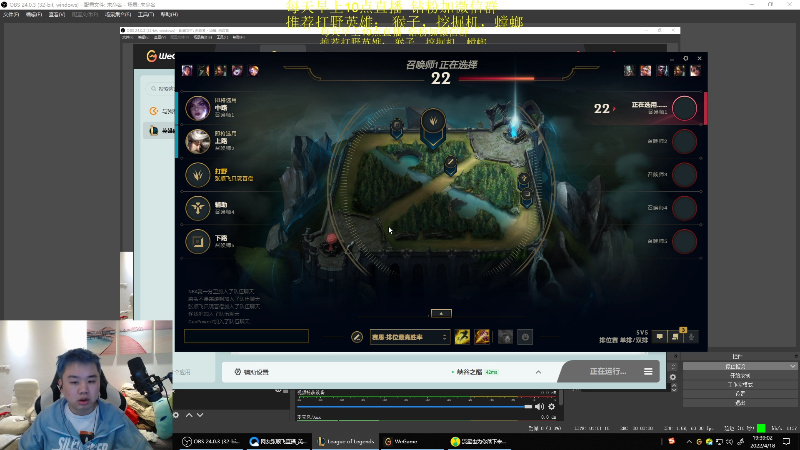The image size is (800, 450).
Task: Move scene down with arrow
Action: [200, 415]
